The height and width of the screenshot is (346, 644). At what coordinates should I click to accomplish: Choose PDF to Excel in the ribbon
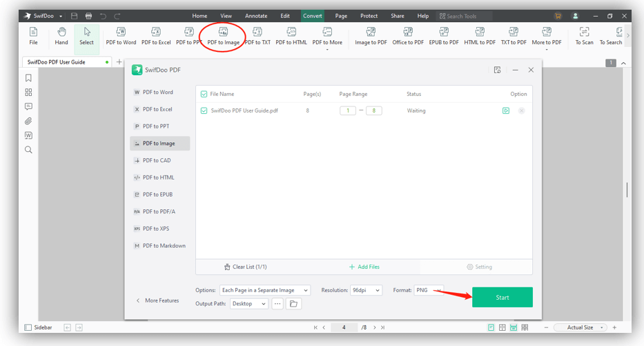tap(156, 36)
